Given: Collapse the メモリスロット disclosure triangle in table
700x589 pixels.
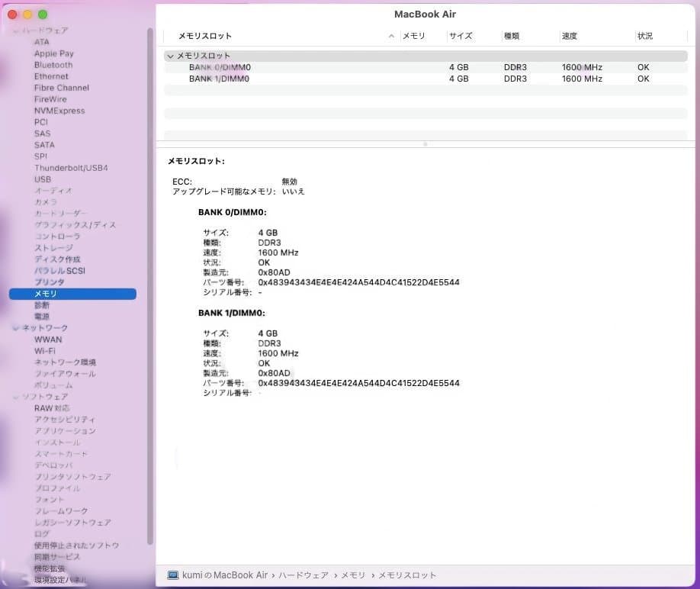Looking at the screenshot, I should pyautogui.click(x=170, y=56).
